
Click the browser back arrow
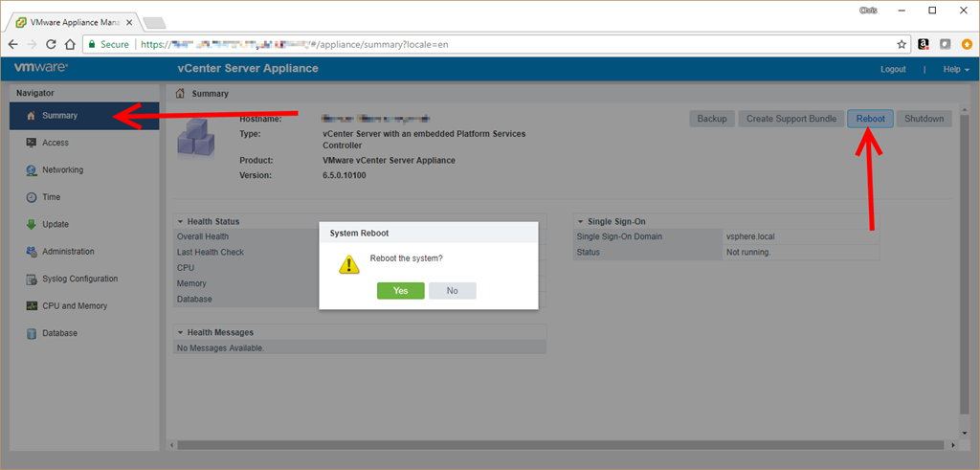pos(13,44)
